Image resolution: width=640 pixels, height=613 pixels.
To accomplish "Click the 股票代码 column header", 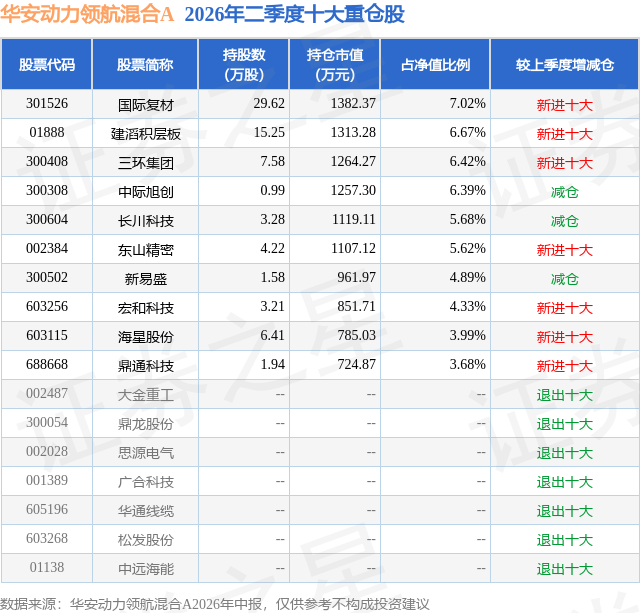I will click(47, 64).
